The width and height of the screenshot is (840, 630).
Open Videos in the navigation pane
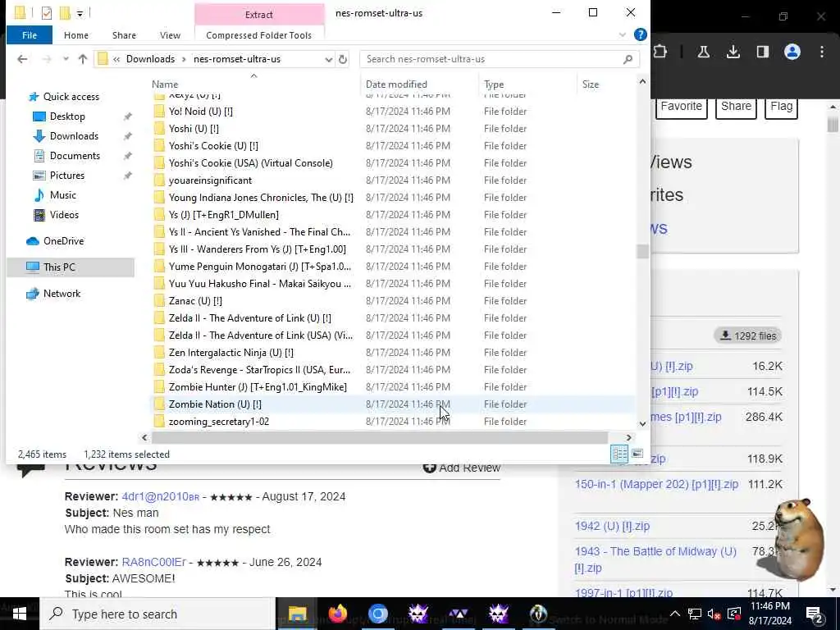(x=64, y=215)
